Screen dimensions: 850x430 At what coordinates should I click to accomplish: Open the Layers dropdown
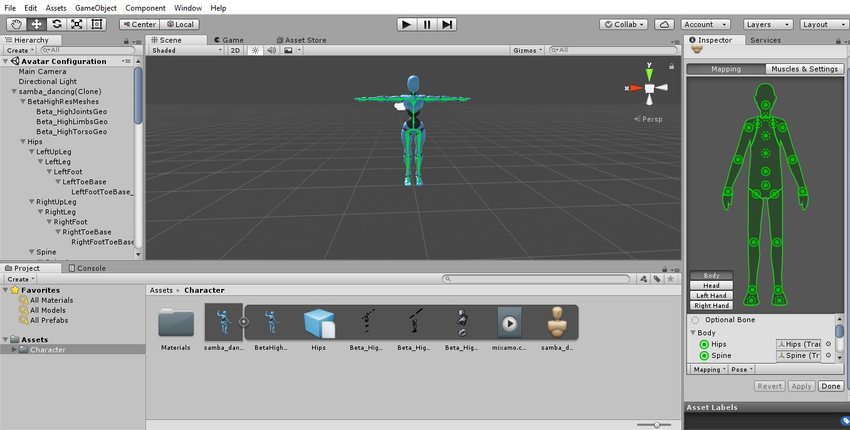pos(768,24)
